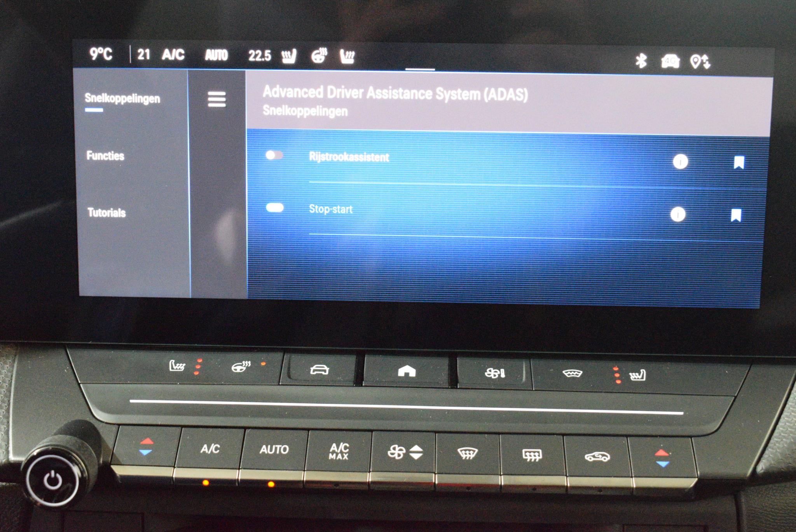
Task: Select the Snelkoppelingen tab
Action: point(122,98)
